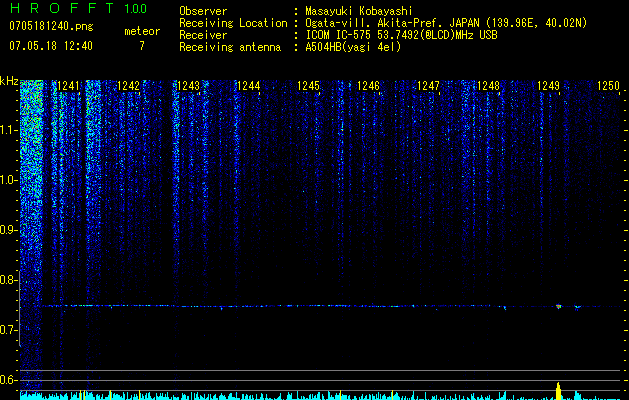Click the 1241 time marker
Screen dimensions: 629x400
click(x=68, y=86)
